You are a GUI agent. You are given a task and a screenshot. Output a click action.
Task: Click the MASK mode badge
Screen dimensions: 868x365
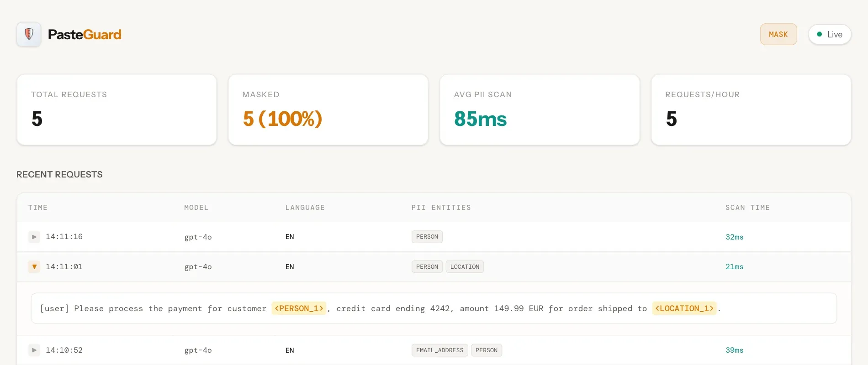778,34
